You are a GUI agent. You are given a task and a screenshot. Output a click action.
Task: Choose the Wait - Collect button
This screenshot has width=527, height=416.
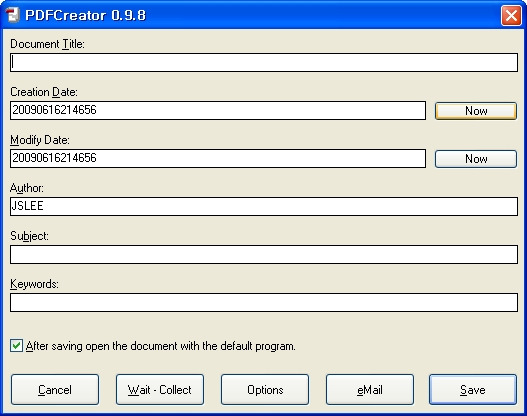160,390
